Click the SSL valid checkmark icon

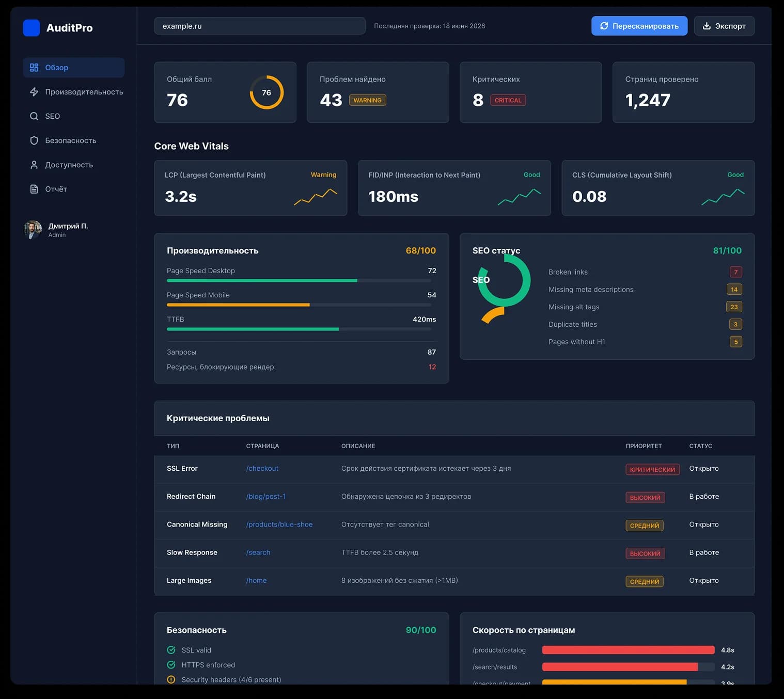[171, 650]
